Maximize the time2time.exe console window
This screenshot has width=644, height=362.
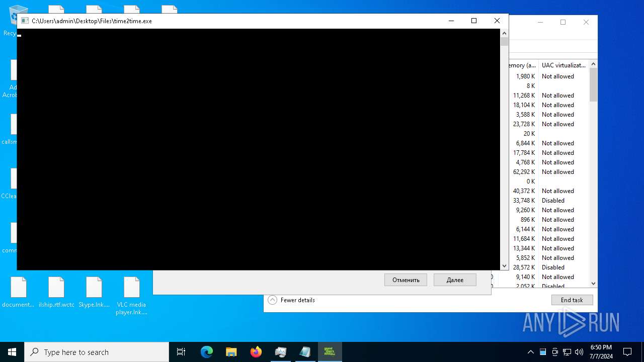[x=474, y=21]
